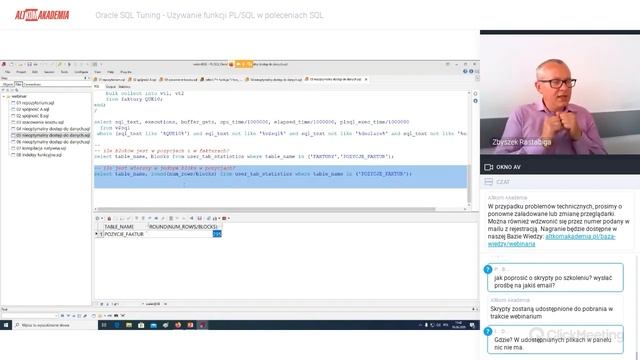The image size is (640, 360).
Task: Click the question icon on the 'Gdzie?' message
Action: (x=488, y=331)
